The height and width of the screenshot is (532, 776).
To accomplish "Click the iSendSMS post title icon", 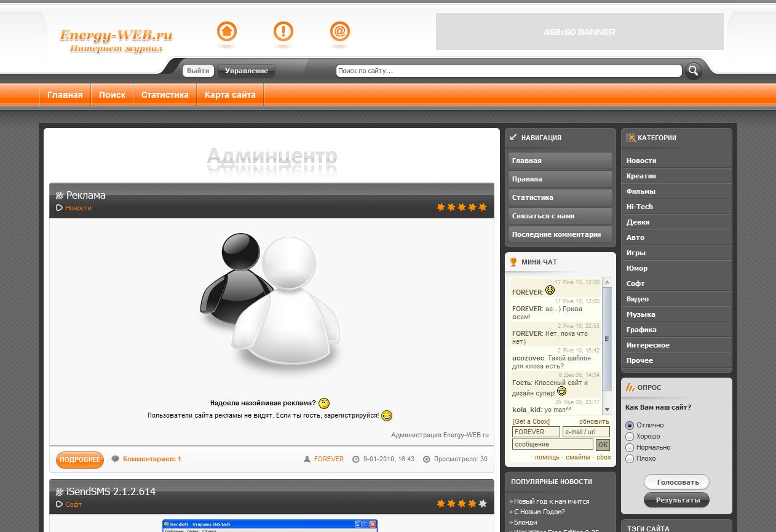I will [x=60, y=492].
